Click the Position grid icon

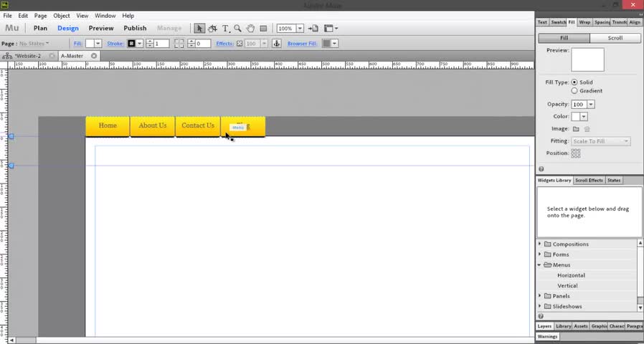[575, 153]
